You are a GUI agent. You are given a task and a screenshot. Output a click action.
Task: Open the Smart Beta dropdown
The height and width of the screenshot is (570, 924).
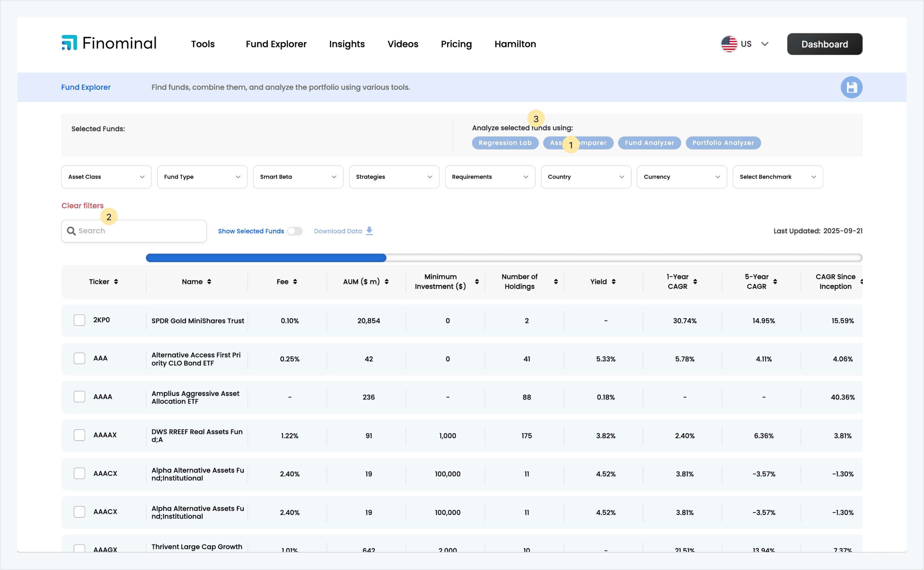(x=298, y=177)
